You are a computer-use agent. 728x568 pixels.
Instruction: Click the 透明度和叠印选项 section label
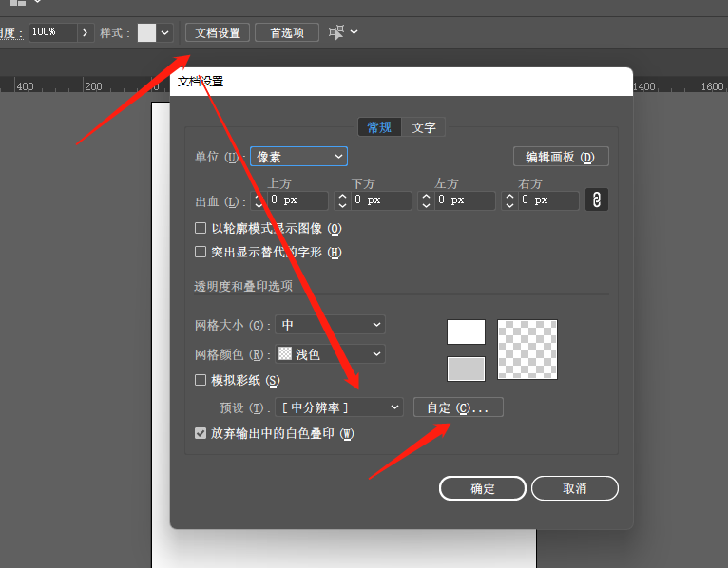coord(243,286)
